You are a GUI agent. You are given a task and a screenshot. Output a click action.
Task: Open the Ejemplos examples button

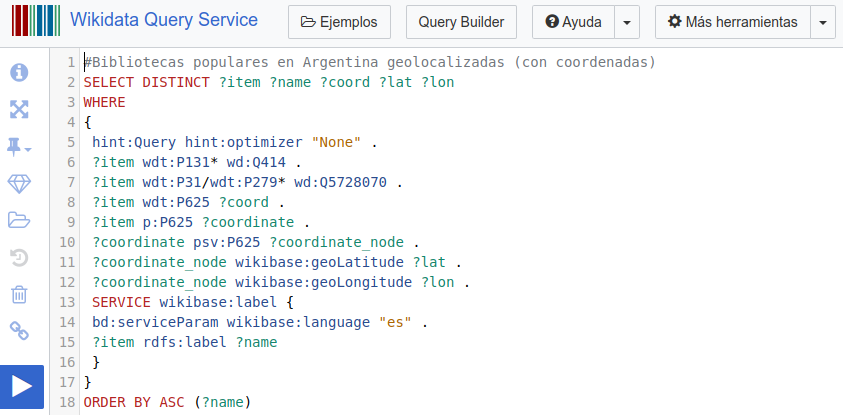click(x=339, y=22)
